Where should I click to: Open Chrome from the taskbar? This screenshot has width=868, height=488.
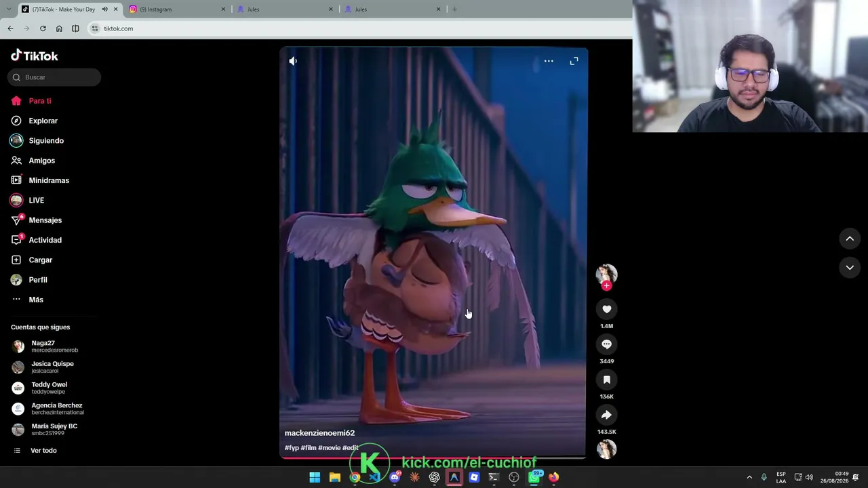(x=355, y=477)
